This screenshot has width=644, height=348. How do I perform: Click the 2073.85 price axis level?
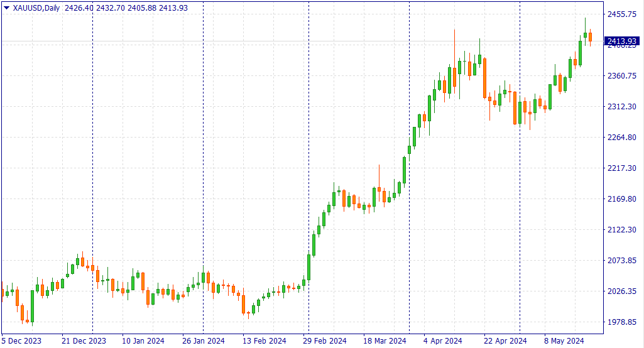[621, 260]
